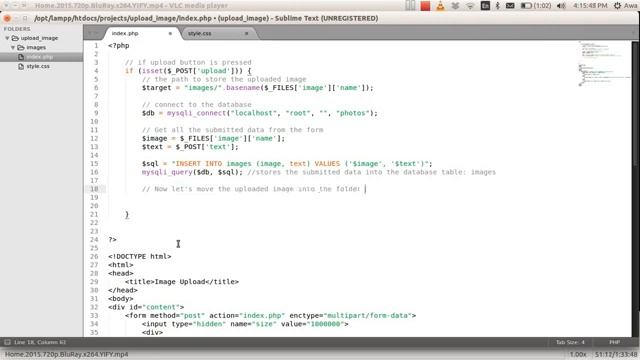640x360 pixels.
Task: Open the clock showing 4:15:48 PM
Action: pyautogui.click(x=590, y=6)
